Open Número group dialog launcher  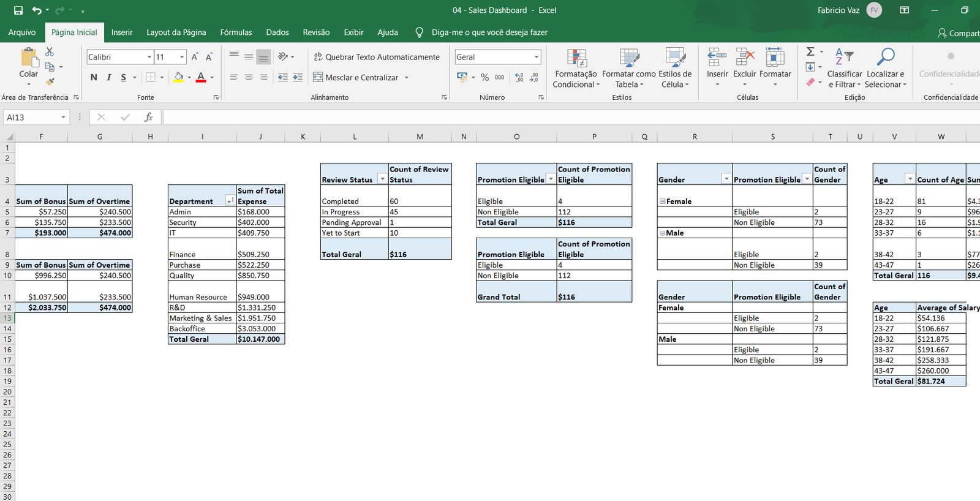541,97
